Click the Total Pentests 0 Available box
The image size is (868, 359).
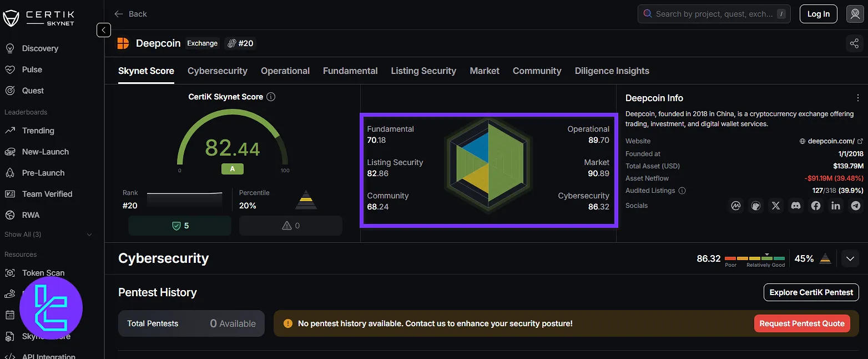coord(191,323)
